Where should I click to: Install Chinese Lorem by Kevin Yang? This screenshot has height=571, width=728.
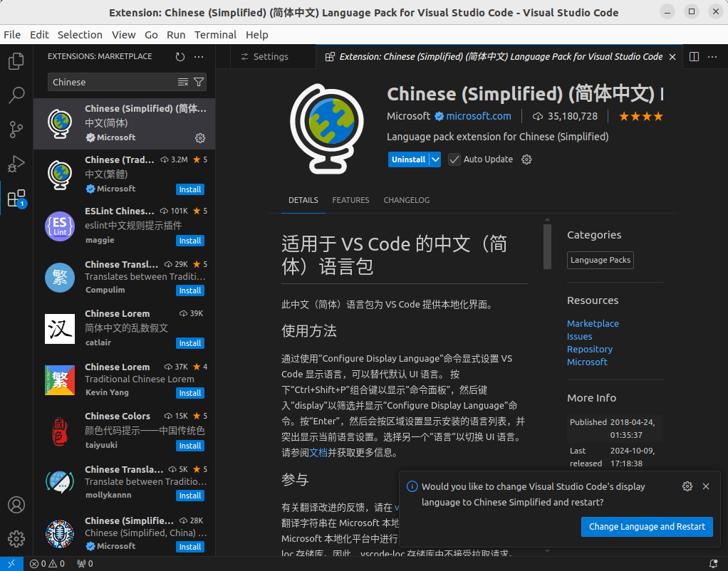(190, 393)
